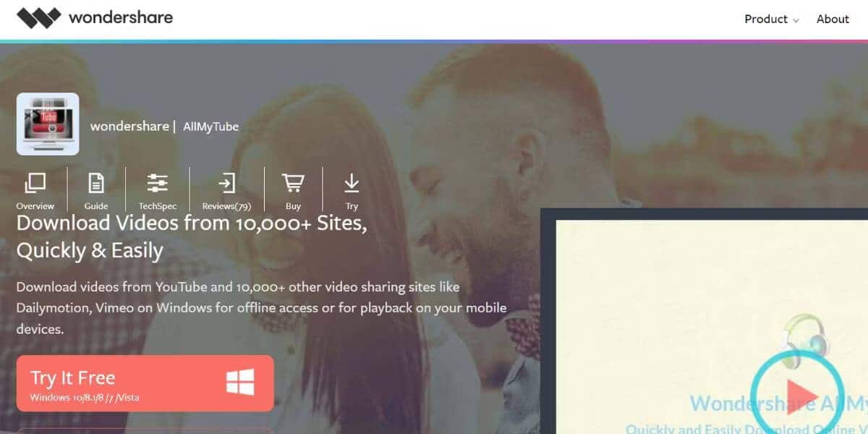This screenshot has width=868, height=434.
Task: Click the Product menu chevron arrow
Action: 796,21
